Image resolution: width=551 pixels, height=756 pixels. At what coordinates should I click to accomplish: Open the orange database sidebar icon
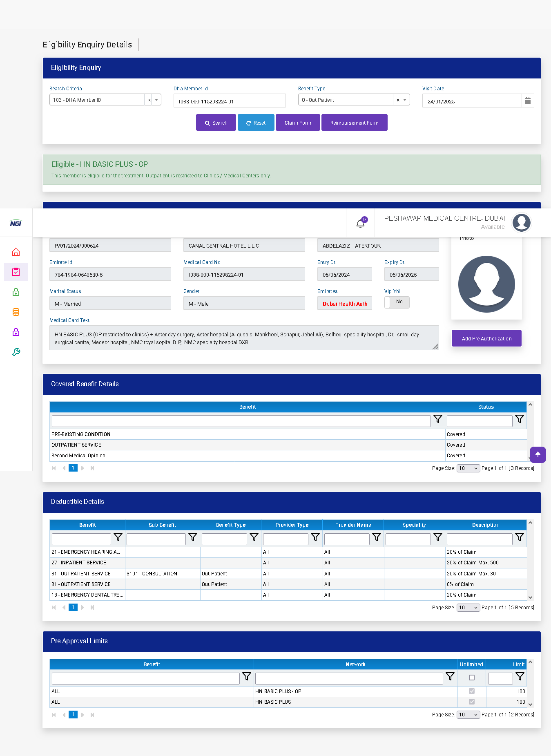16,312
